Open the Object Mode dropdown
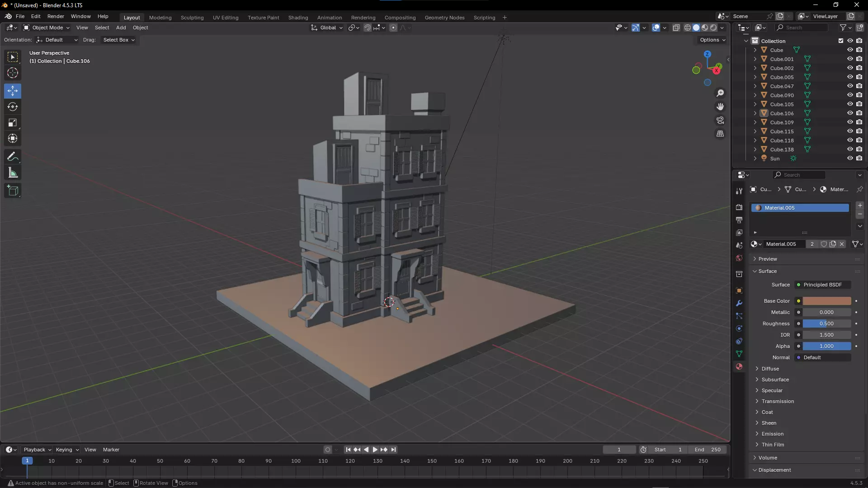This screenshot has height=488, width=868. click(46, 28)
